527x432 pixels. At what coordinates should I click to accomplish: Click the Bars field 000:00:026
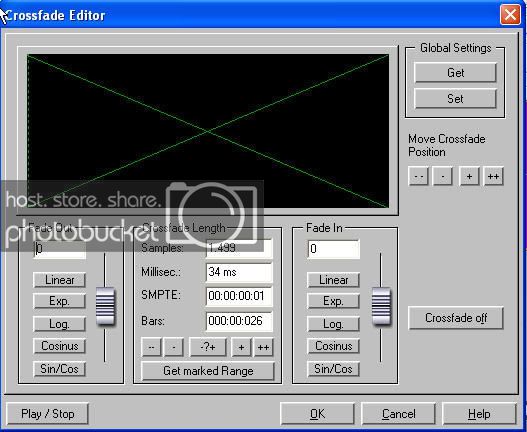tap(239, 321)
